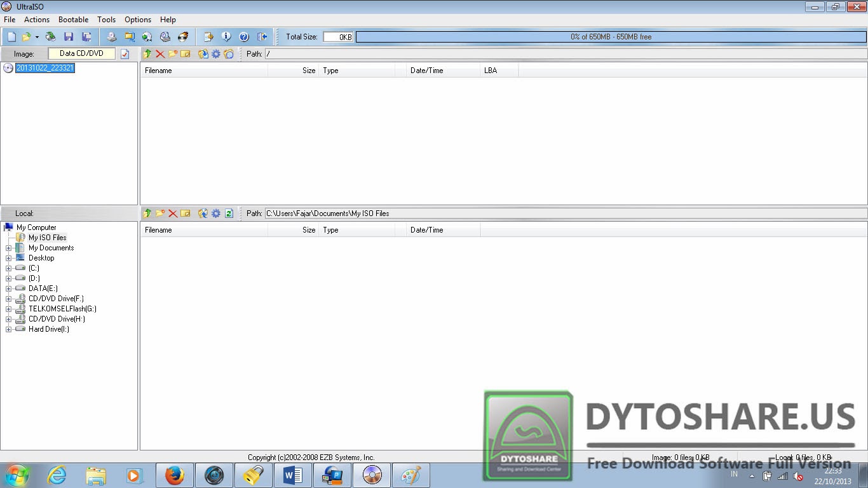This screenshot has width=868, height=488.
Task: Click the Rename icon in Image pane toolbar
Action: click(x=186, y=54)
